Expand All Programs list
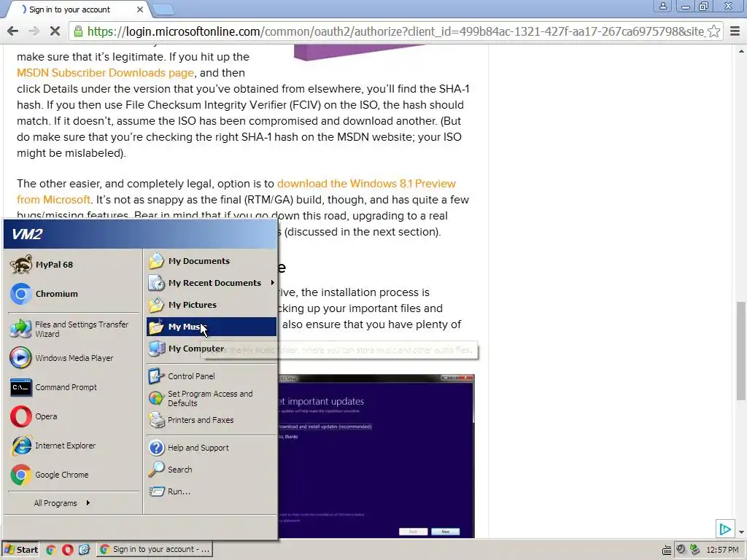The height and width of the screenshot is (560, 747). click(62, 503)
